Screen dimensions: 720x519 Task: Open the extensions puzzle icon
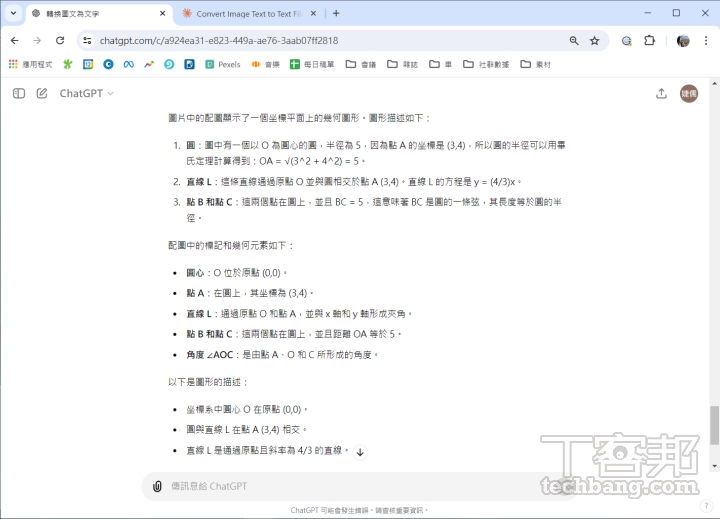coord(649,40)
